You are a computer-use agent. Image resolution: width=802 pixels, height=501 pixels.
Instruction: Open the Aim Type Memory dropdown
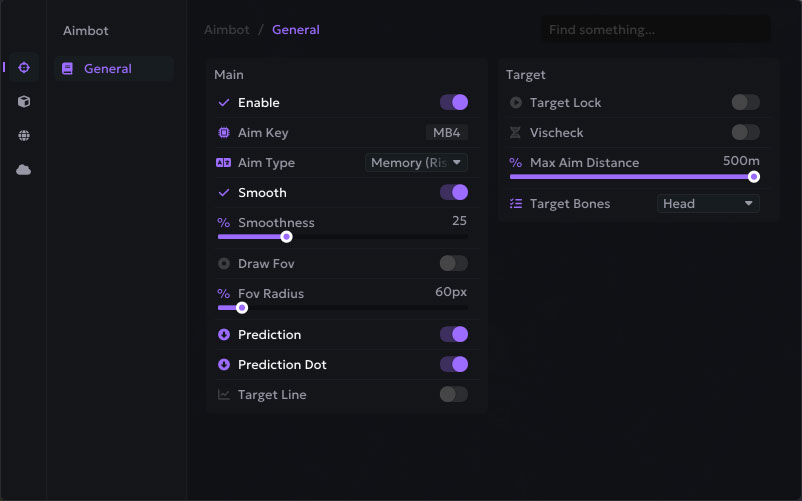[x=416, y=163]
